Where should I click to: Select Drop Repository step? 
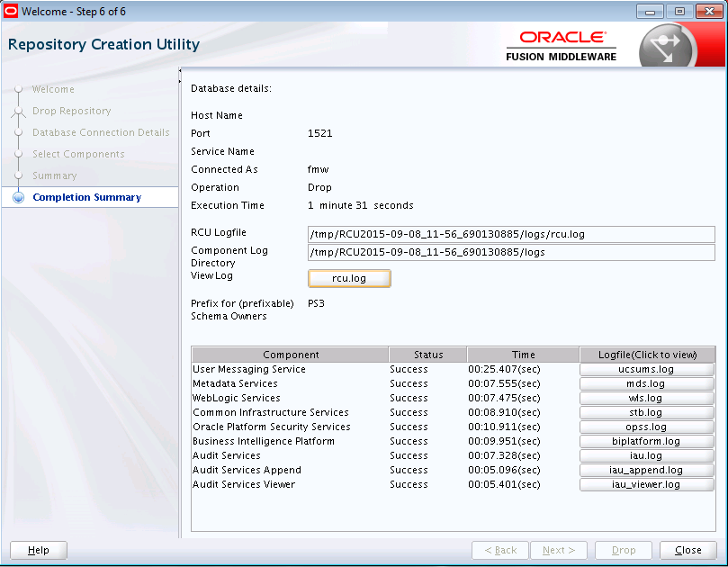coord(71,111)
